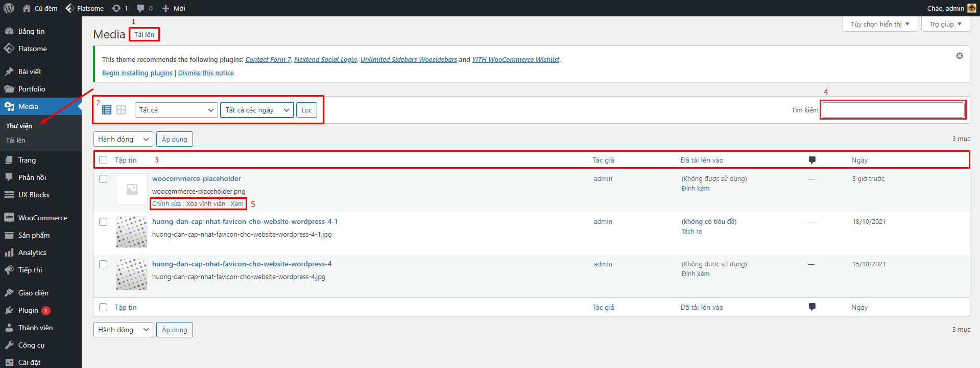Tick select-all checkbox in header row
Viewport: 980px width, 368px height.
tap(103, 160)
